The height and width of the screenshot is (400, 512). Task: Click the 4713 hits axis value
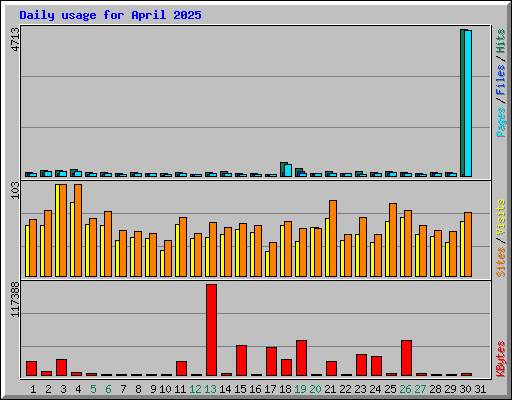pos(15,40)
